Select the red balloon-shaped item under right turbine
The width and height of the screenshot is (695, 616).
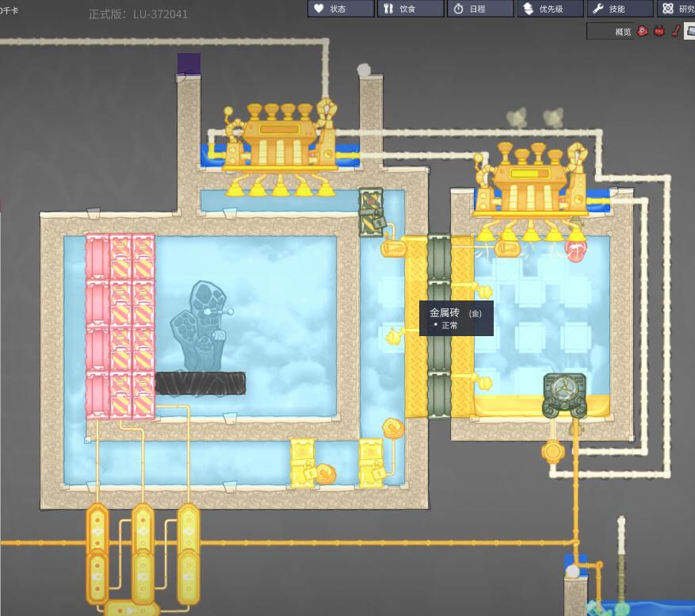click(575, 250)
